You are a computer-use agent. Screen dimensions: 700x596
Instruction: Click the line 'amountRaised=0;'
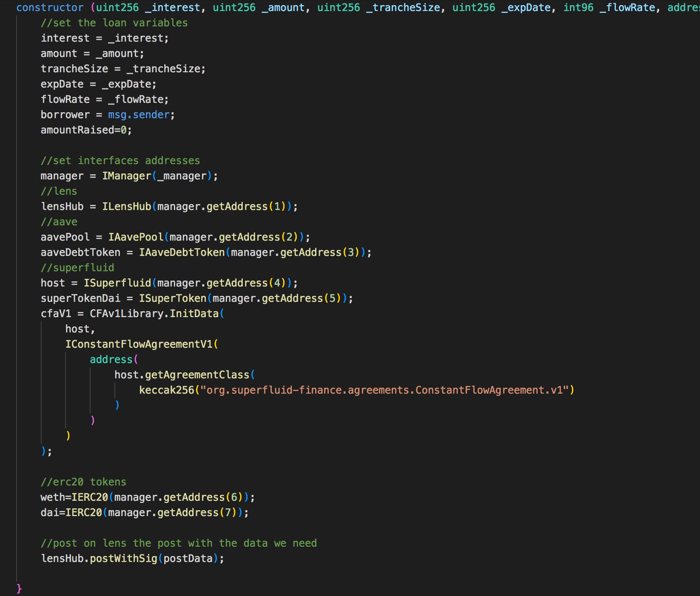[x=86, y=130]
